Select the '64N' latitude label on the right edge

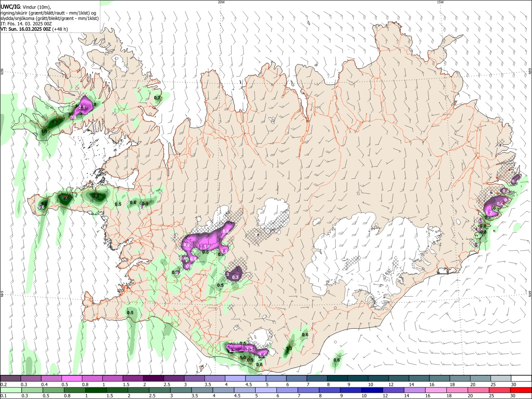[x=530, y=293]
